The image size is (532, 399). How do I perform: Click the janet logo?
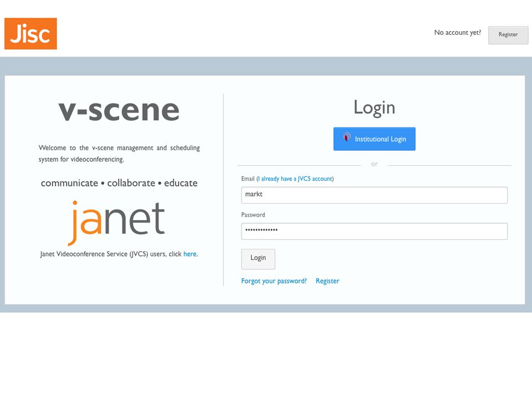[x=116, y=223]
